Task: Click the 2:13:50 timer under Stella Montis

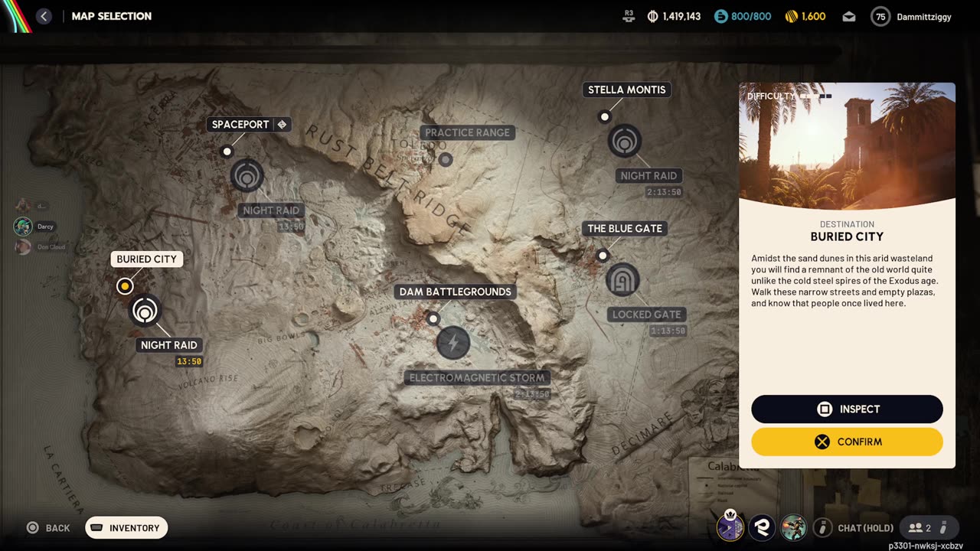Action: (664, 192)
